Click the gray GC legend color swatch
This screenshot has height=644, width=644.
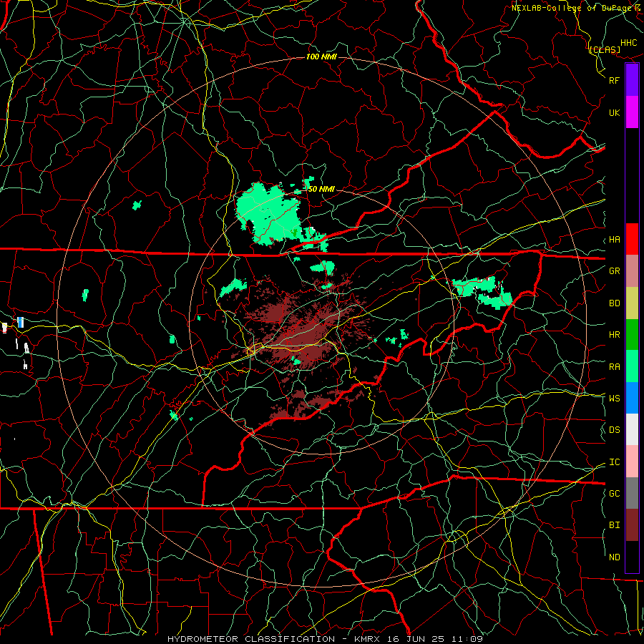click(632, 493)
